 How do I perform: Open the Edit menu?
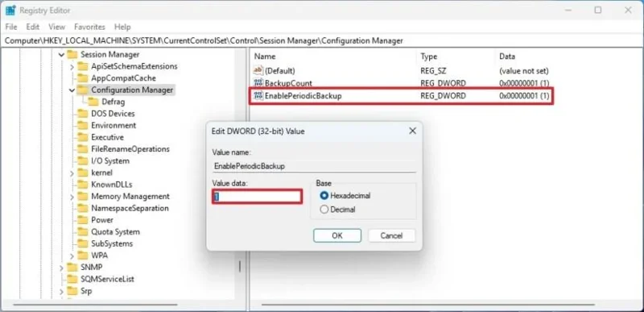pyautogui.click(x=32, y=27)
